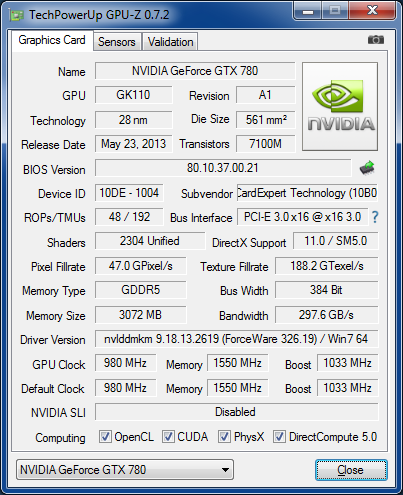Click the red X window close button
403x495 pixels.
coord(372,11)
